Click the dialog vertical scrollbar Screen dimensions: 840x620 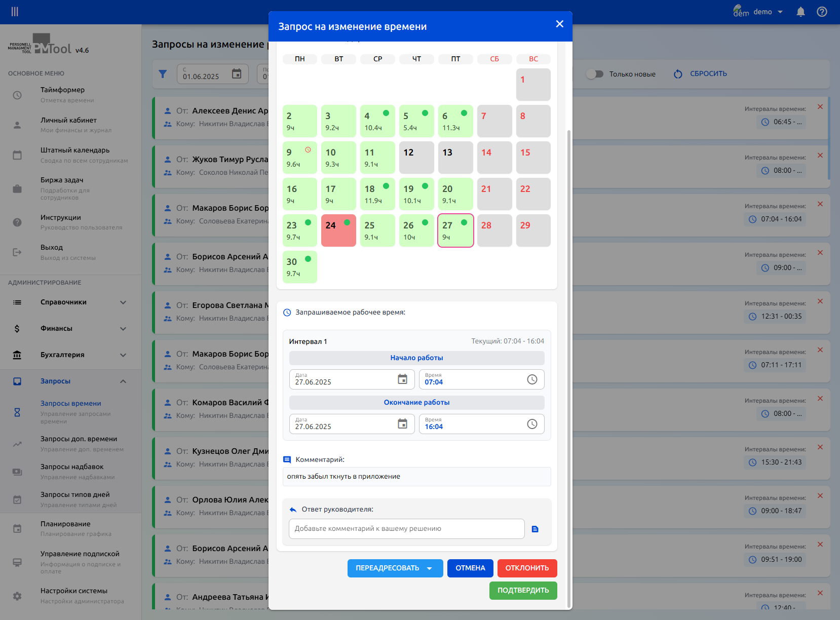[x=569, y=369]
